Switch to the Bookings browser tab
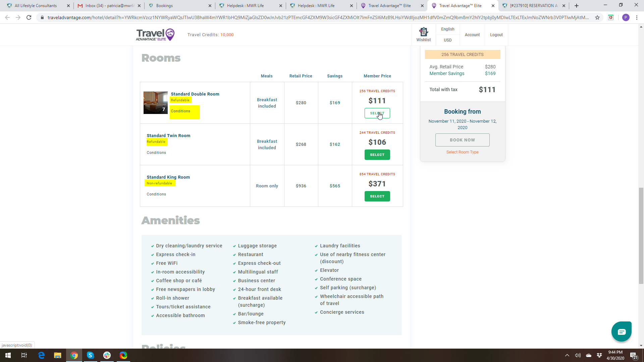Image resolution: width=644 pixels, height=362 pixels. [164, 6]
